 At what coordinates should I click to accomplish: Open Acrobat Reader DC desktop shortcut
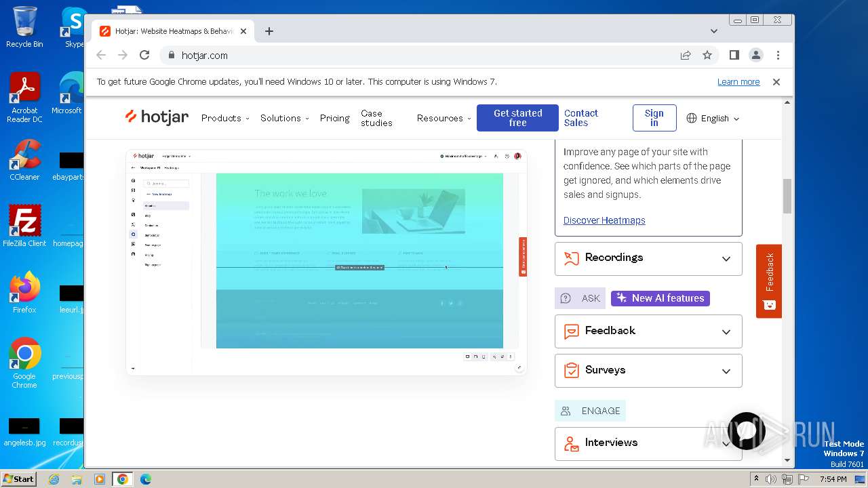pyautogui.click(x=24, y=98)
